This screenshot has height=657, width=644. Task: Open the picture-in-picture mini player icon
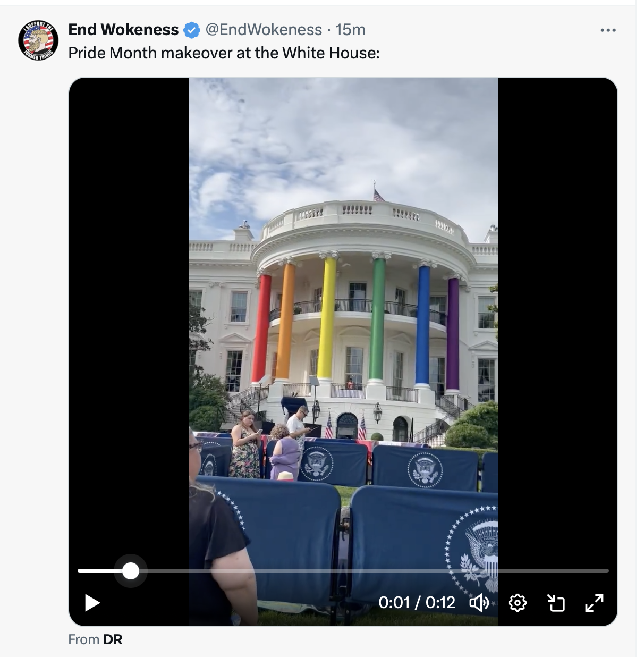tap(556, 603)
